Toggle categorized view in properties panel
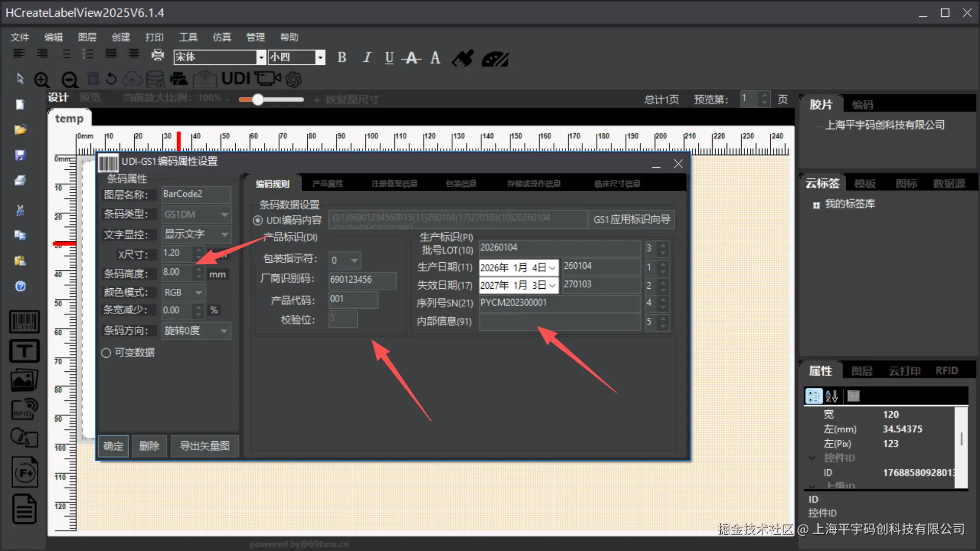This screenshot has height=551, width=980. tap(814, 396)
